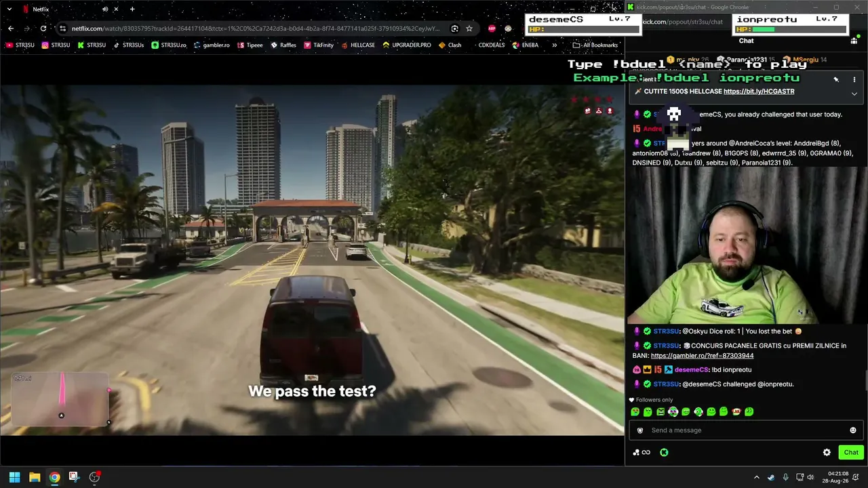The image size is (868, 488).
Task: Open the gambler.ro referral link in chat
Action: point(702,356)
